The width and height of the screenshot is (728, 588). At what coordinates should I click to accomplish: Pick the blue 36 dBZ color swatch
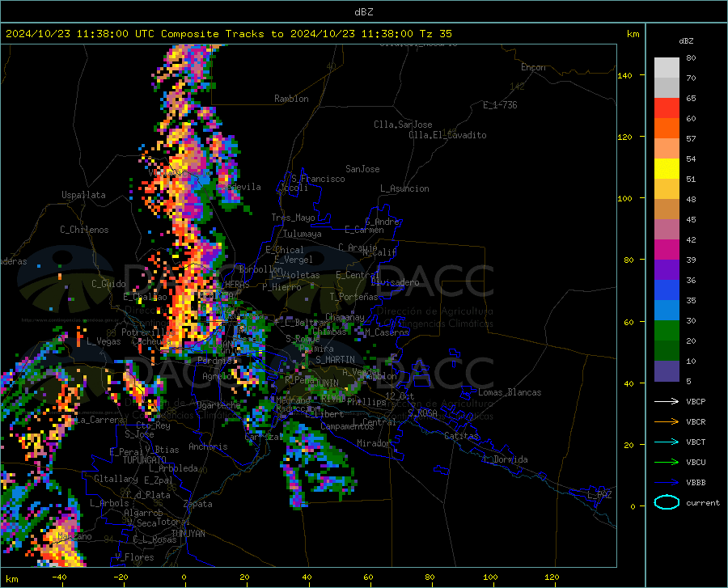pyautogui.click(x=667, y=290)
